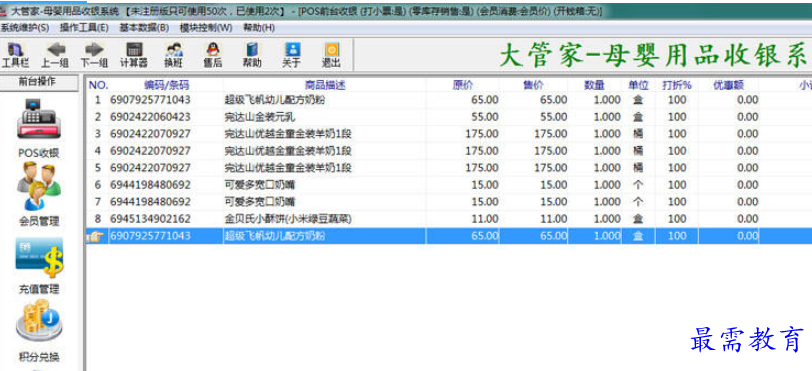Click 超级飞帆幼儿配方奶粉 in row NO. 1
Screen dimensions: 812x371
[x=274, y=100]
